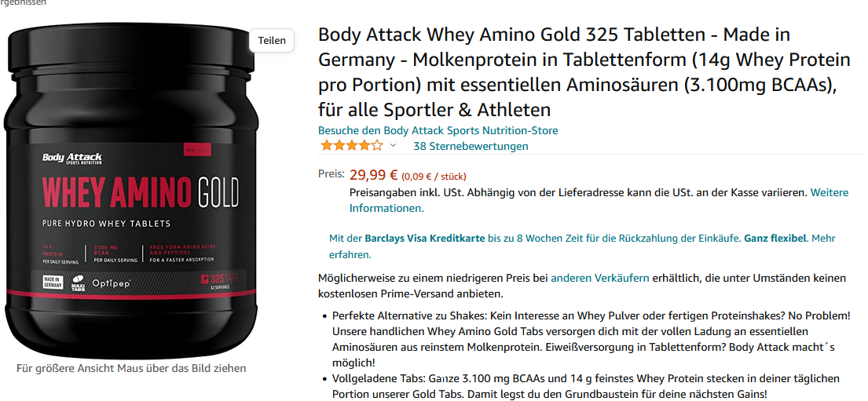Click the Made in Germany badge on jar
Image resolution: width=868 pixels, height=401 pixels.
coord(53,282)
